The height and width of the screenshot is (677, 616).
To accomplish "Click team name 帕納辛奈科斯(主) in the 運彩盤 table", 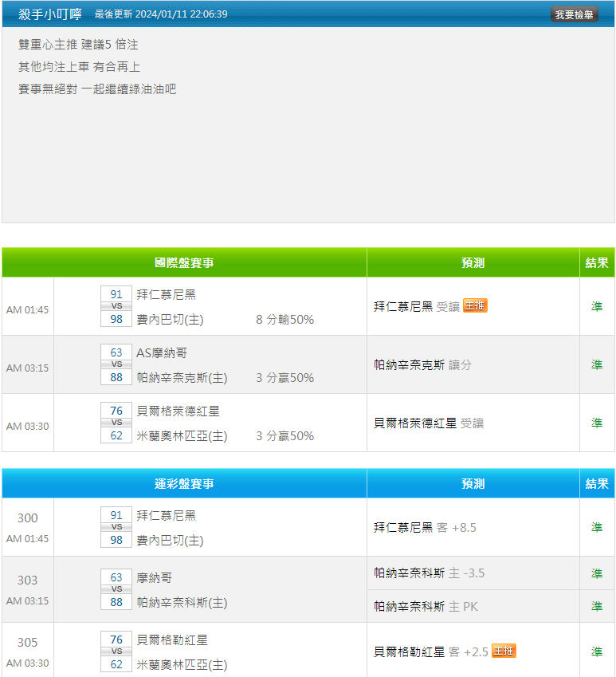I will pos(182,603).
